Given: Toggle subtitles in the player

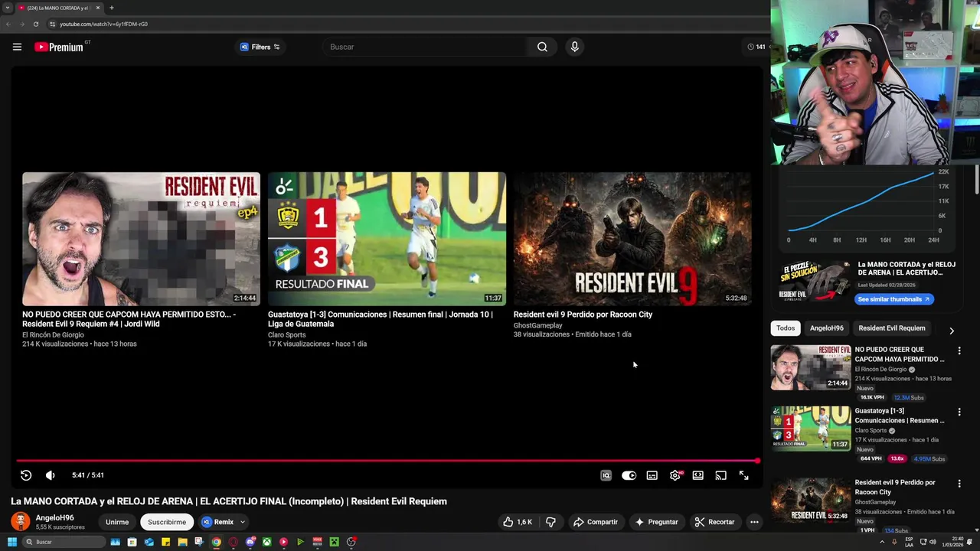Looking at the screenshot, I should pos(652,475).
